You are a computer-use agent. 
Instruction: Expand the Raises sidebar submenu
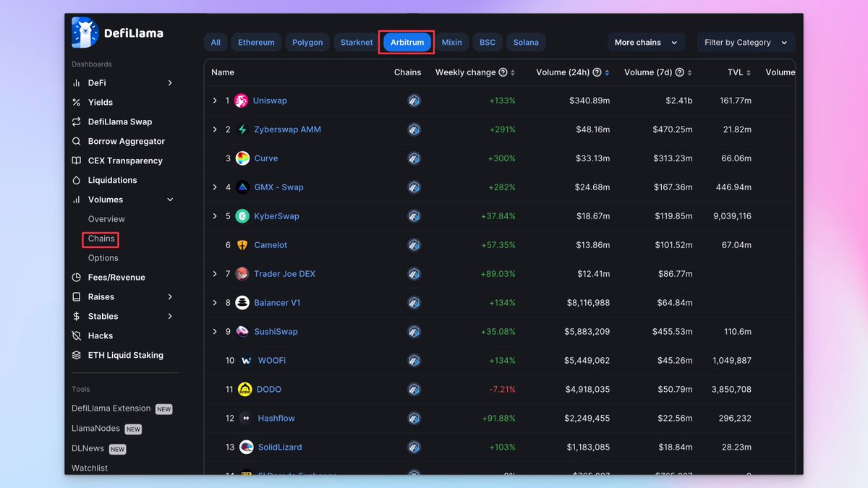click(170, 297)
